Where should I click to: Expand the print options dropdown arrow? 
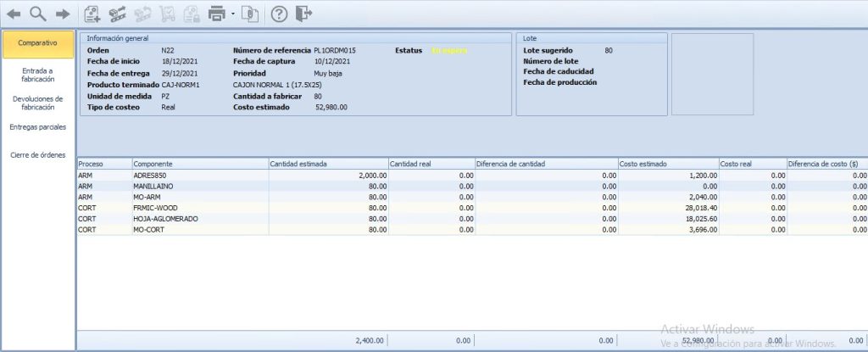[x=233, y=14]
